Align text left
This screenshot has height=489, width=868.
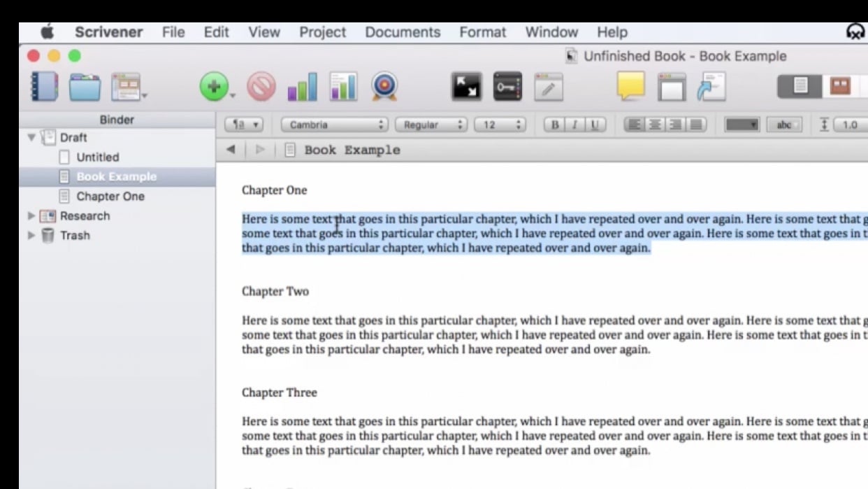[x=634, y=125]
